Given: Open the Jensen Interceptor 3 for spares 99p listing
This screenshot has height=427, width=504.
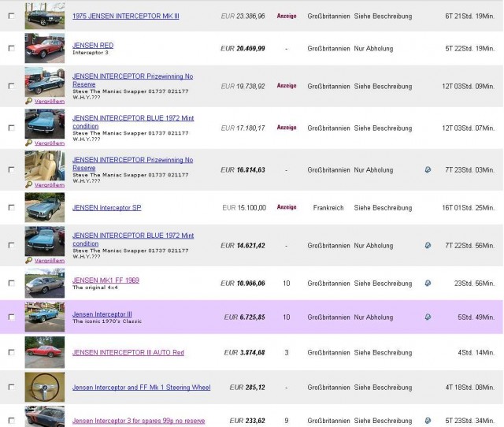Looking at the screenshot, I should tap(139, 421).
